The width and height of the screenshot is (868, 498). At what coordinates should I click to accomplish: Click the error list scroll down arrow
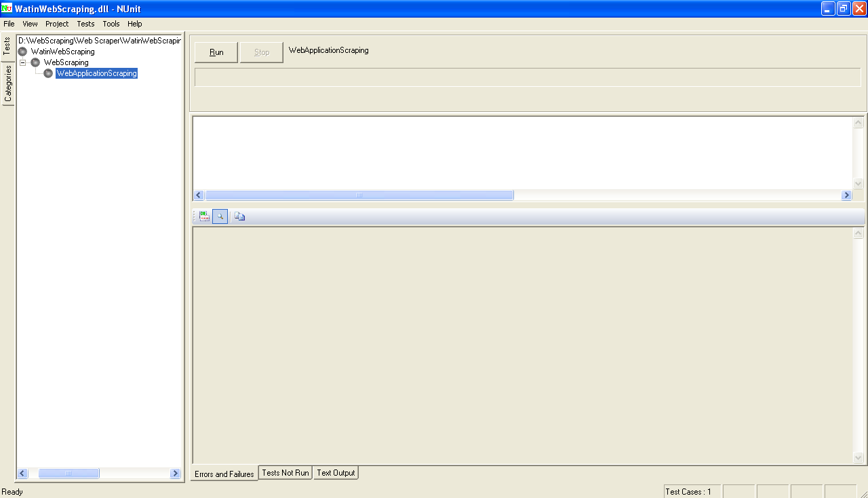pyautogui.click(x=858, y=183)
